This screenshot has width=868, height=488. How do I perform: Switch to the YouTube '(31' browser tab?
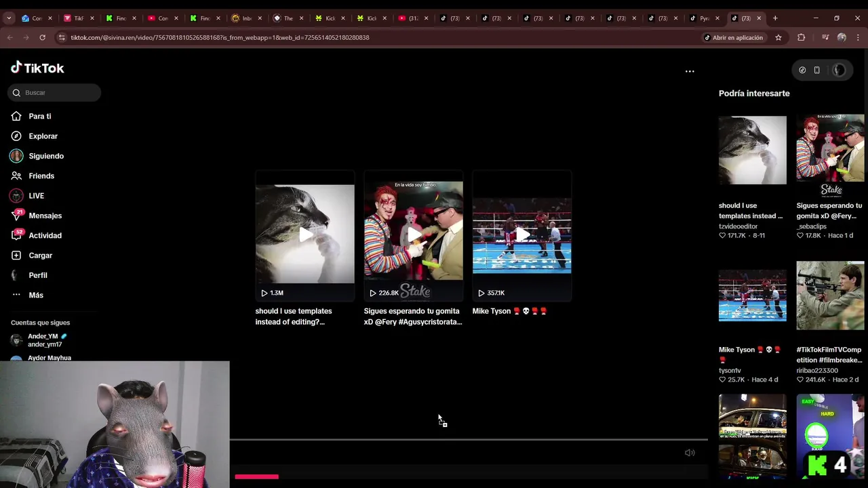point(412,18)
